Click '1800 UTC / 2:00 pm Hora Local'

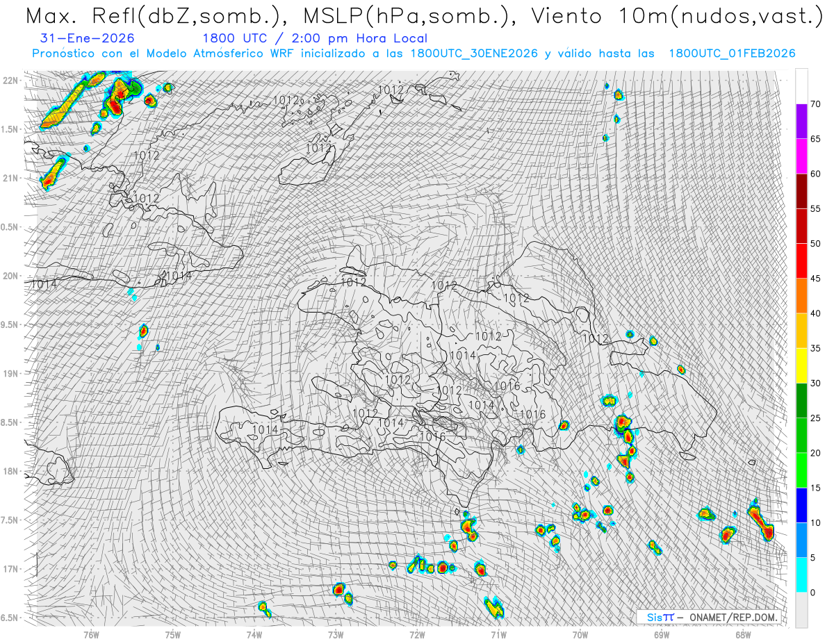click(x=315, y=39)
